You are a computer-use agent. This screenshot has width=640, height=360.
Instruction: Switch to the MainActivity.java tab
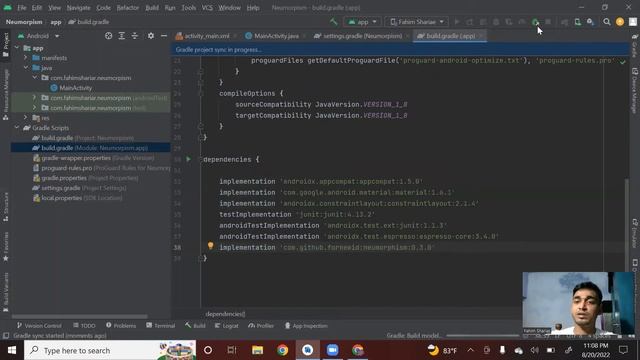click(276, 36)
